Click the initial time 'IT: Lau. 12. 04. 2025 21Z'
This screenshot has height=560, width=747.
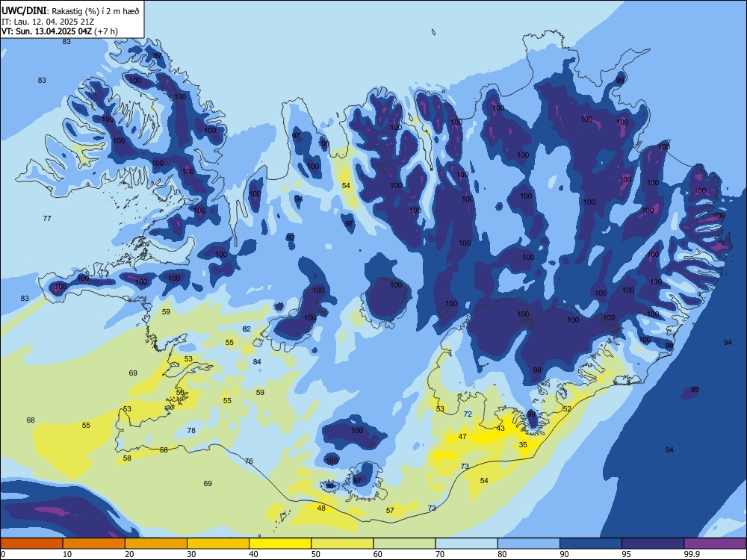[48, 22]
